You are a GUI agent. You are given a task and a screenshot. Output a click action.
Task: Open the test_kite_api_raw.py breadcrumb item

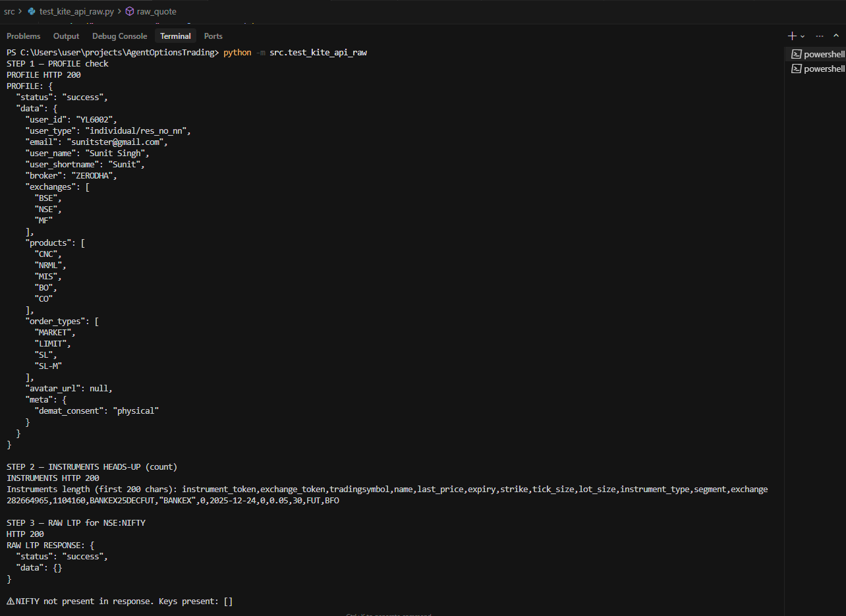(x=76, y=11)
